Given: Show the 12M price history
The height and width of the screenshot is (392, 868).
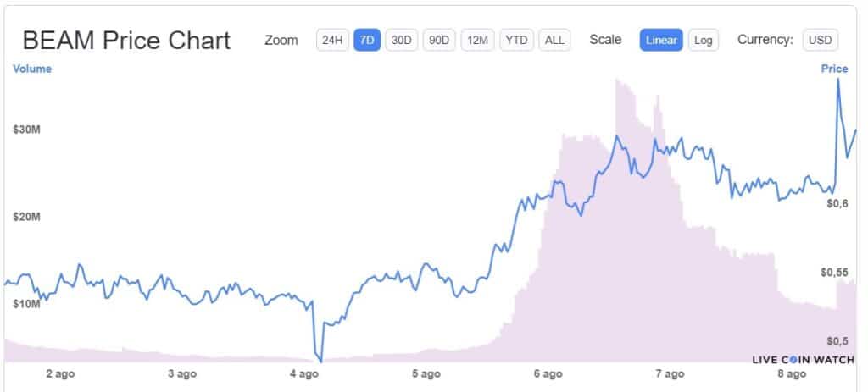Looking at the screenshot, I should point(477,40).
